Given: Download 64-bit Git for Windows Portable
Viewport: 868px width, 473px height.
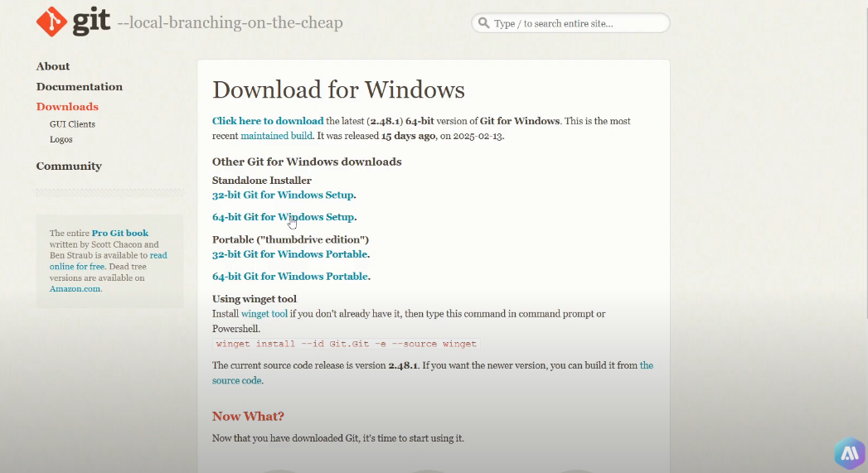Looking at the screenshot, I should tap(290, 277).
